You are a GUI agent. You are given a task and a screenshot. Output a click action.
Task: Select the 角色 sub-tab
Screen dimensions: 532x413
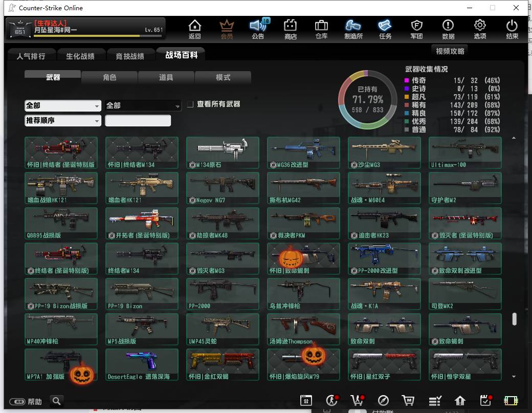click(x=109, y=77)
